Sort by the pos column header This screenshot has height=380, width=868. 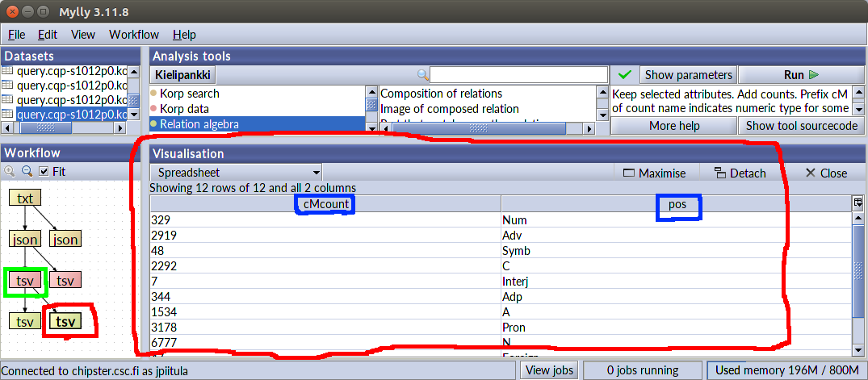point(677,204)
